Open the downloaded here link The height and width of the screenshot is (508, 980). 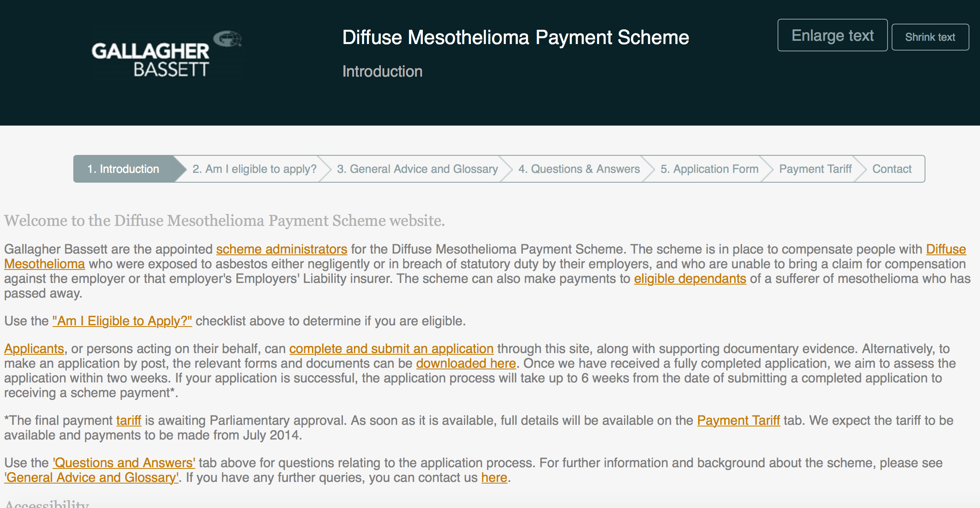(466, 363)
